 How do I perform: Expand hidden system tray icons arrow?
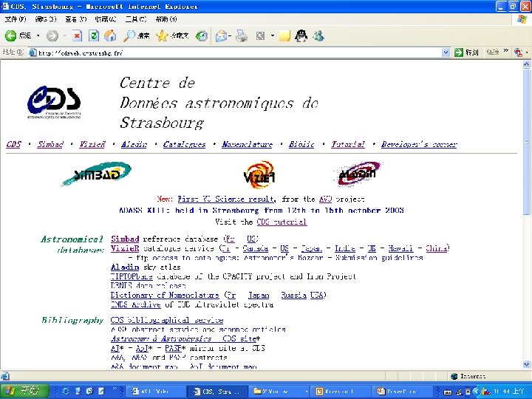(477, 391)
